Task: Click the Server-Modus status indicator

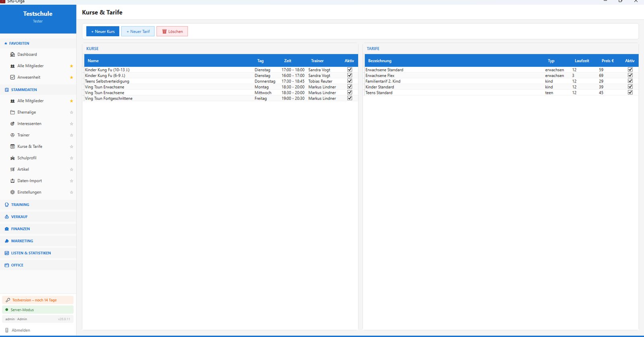Action: [38, 310]
